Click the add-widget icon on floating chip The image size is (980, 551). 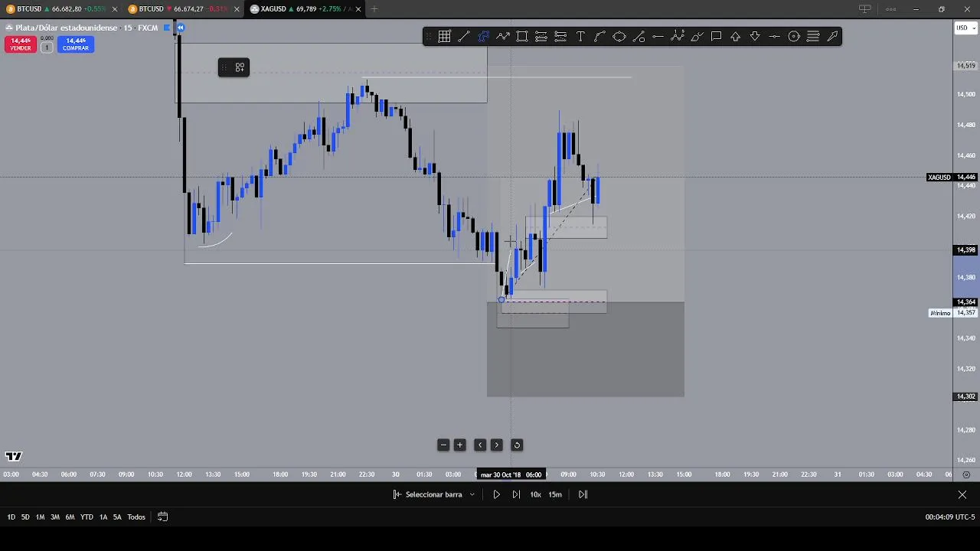point(240,68)
